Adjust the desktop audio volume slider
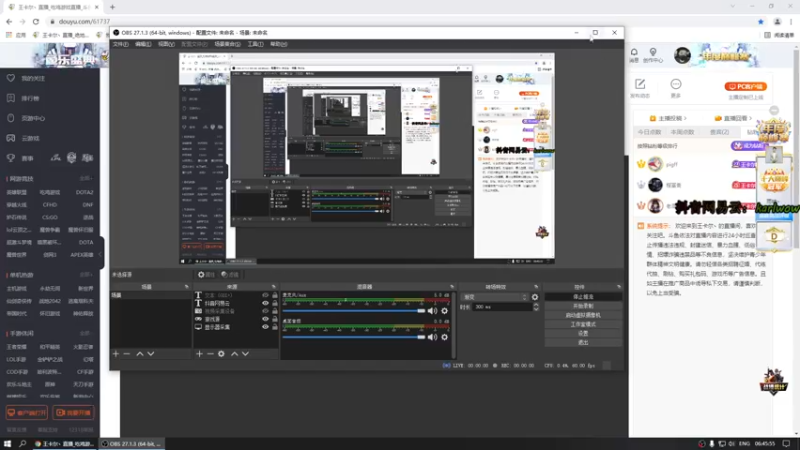800x450 pixels. pos(354,337)
